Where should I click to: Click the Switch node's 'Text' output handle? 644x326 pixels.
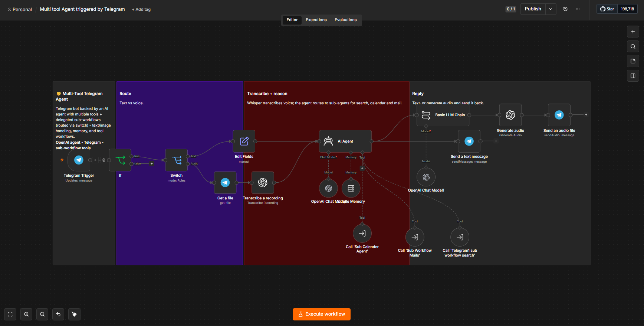pos(188,156)
